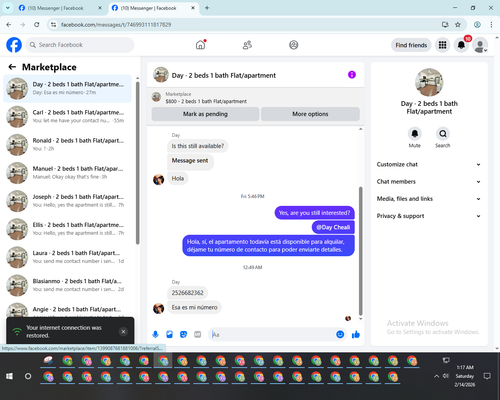Click the listing thumbnail in right panel
This screenshot has width=500, height=400.
pos(429,82)
